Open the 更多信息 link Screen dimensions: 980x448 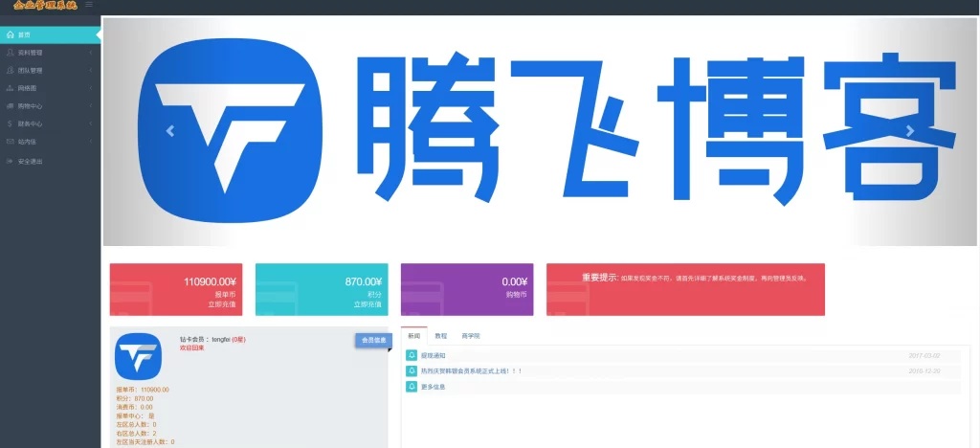point(434,387)
